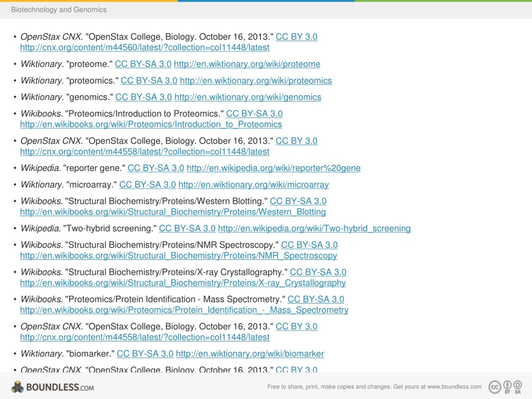Click CC BY-SA 3.0 beside "Two-hybrid screening."
The width and height of the screenshot is (532, 399).
coord(187,228)
